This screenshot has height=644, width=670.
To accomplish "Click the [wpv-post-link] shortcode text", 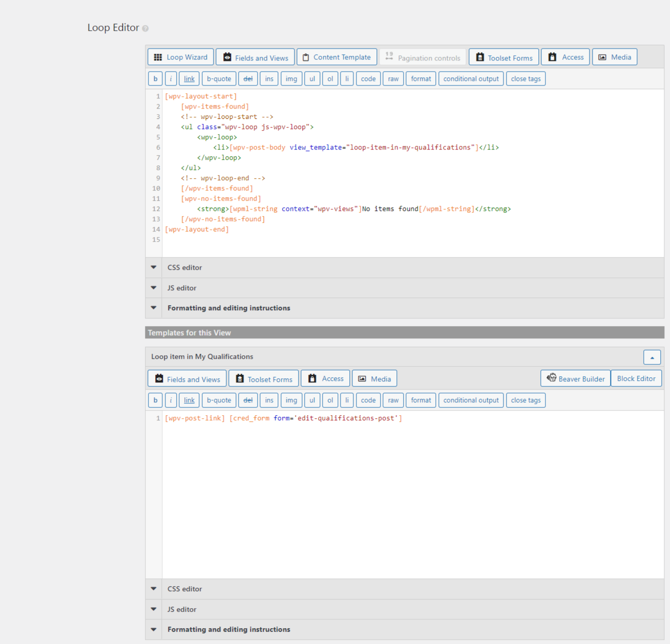I will [x=195, y=418].
